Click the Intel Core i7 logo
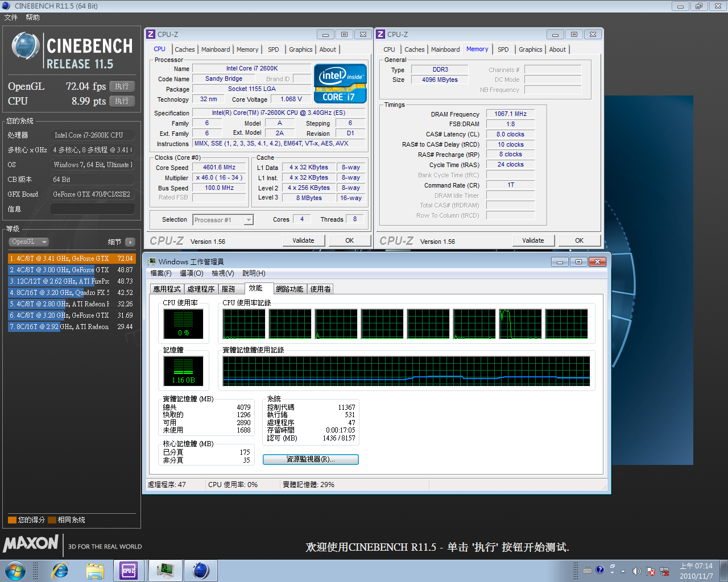The width and height of the screenshot is (728, 582). click(x=340, y=84)
